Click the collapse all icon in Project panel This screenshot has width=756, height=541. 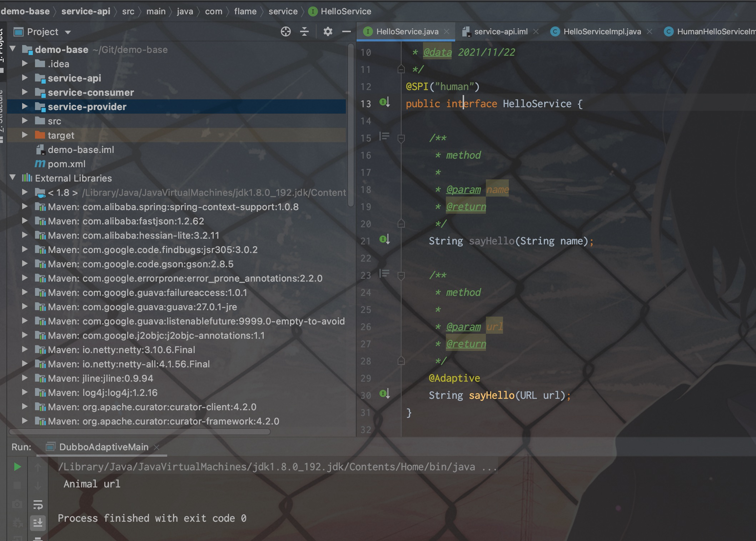[x=304, y=32]
